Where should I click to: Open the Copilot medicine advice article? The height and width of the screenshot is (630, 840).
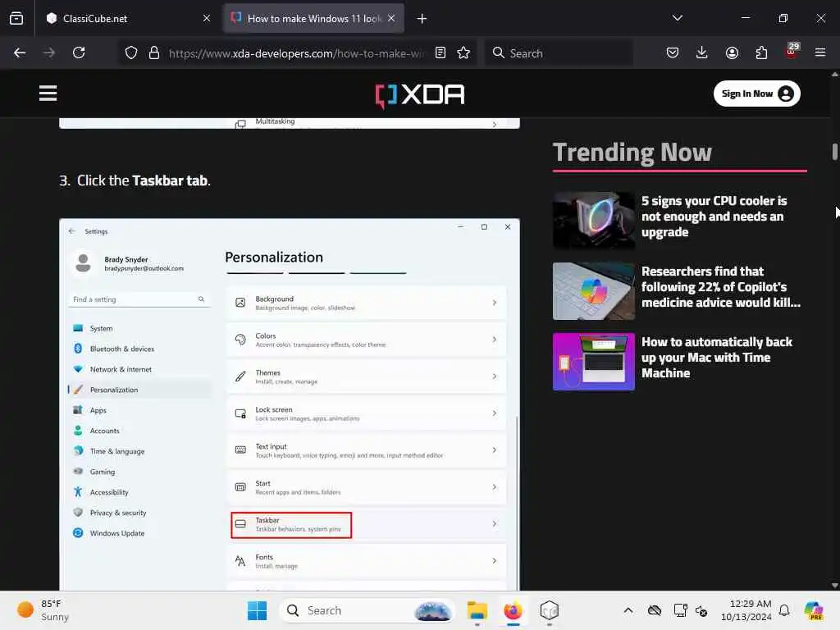(721, 286)
